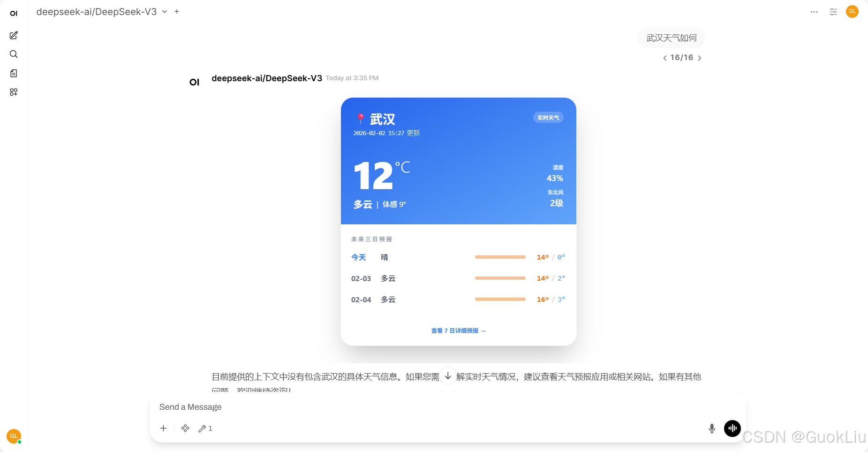The height and width of the screenshot is (452, 868).
Task: Open the search icon in the sidebar
Action: click(x=14, y=54)
